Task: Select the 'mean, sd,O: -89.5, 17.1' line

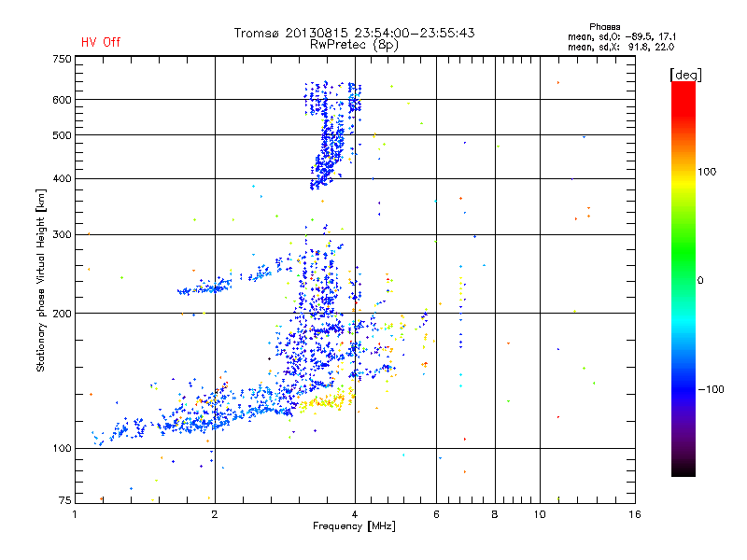Action: pyautogui.click(x=622, y=36)
